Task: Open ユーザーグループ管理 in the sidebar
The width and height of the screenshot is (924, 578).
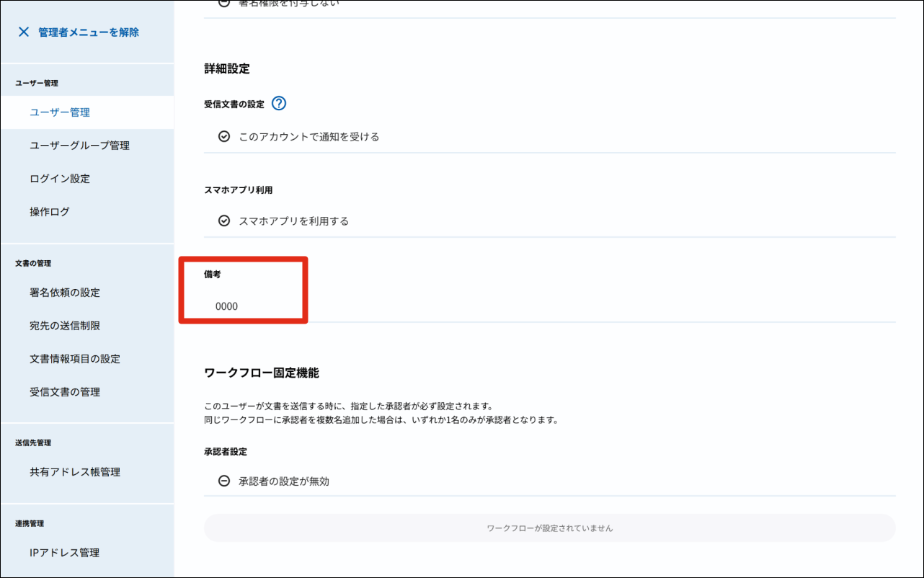Action: [x=79, y=146]
